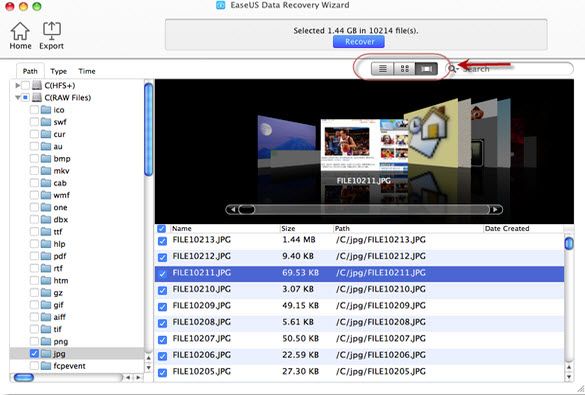Image resolution: width=585 pixels, height=395 pixels.
Task: Select the dbx folder icon
Action: click(x=46, y=220)
